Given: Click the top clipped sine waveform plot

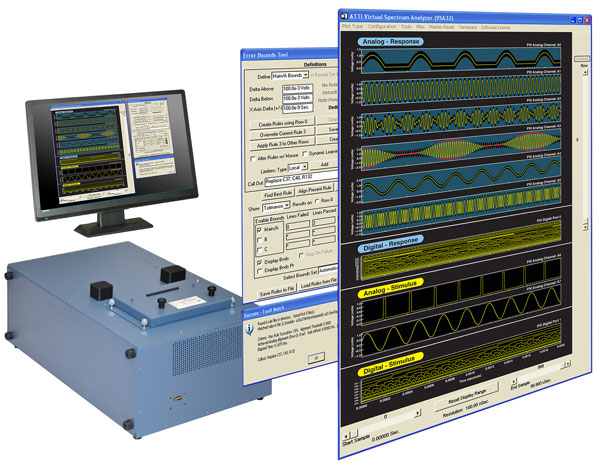Looking at the screenshot, I should tap(461, 60).
